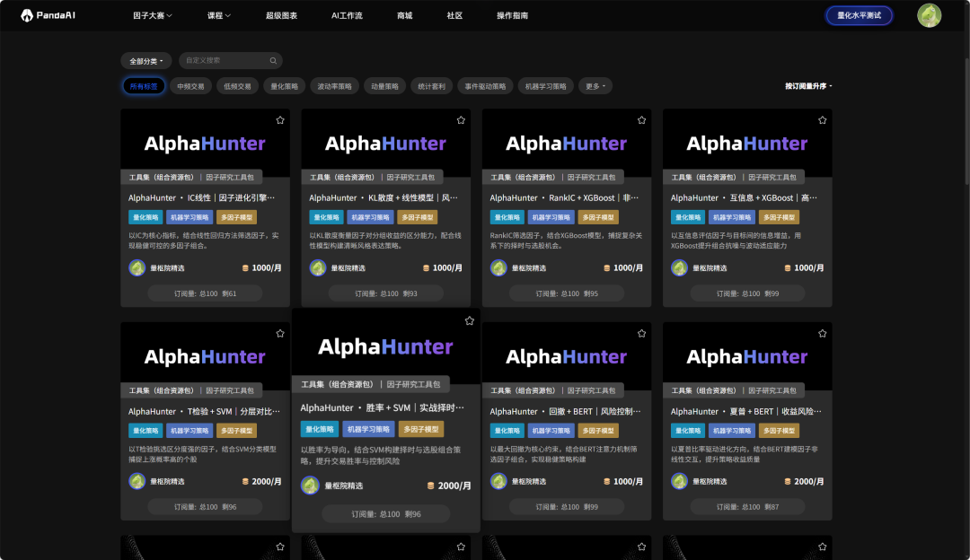Click 订阅量 总100 剩87 text
Screen dimensions: 970x560
(x=747, y=507)
